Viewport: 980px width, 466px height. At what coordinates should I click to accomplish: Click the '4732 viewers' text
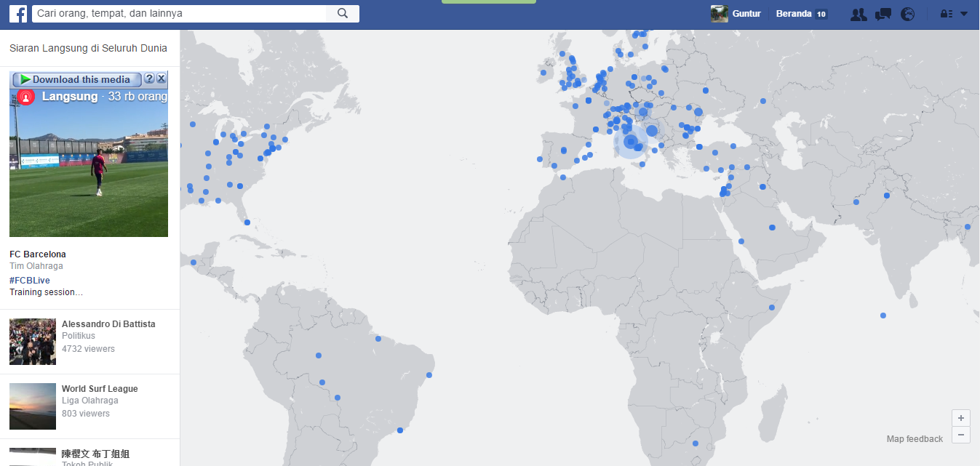[x=88, y=349]
